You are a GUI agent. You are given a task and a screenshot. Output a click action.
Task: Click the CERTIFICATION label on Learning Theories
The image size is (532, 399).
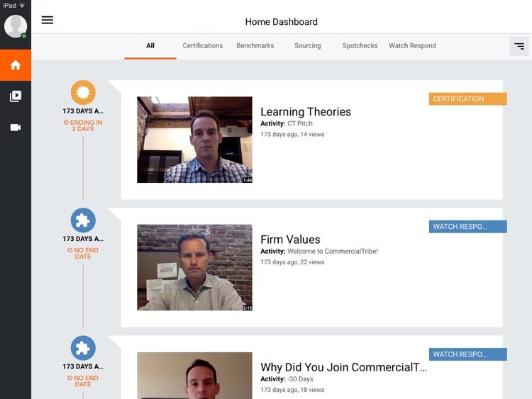468,99
